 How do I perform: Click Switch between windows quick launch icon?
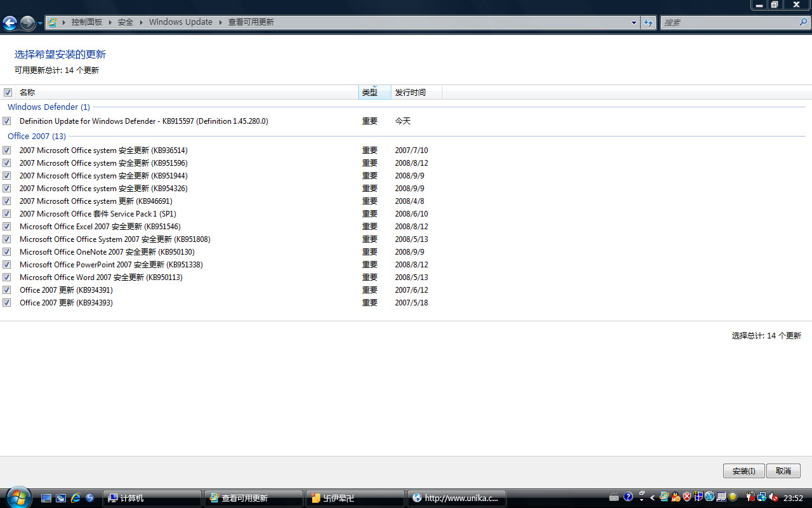coord(61,498)
